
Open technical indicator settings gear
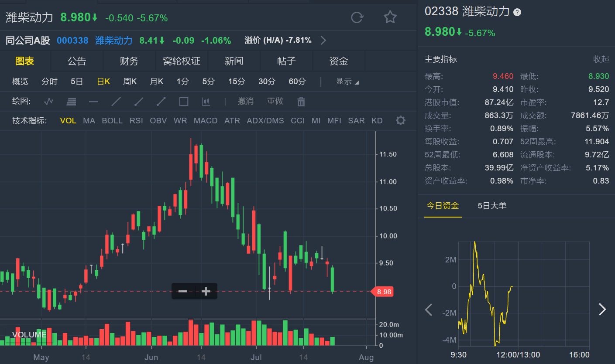pyautogui.click(x=400, y=120)
